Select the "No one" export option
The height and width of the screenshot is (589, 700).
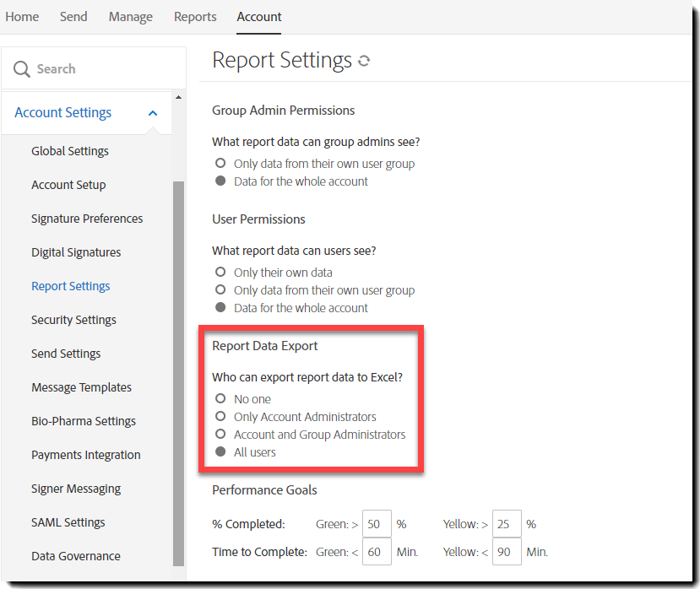220,398
